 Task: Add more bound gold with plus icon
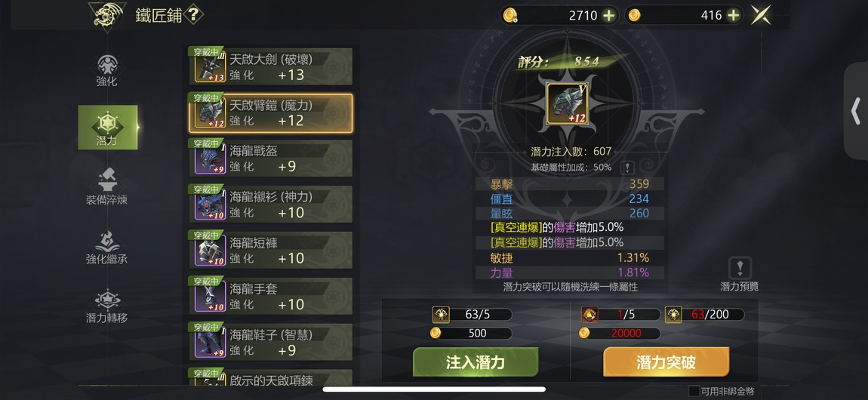[608, 16]
